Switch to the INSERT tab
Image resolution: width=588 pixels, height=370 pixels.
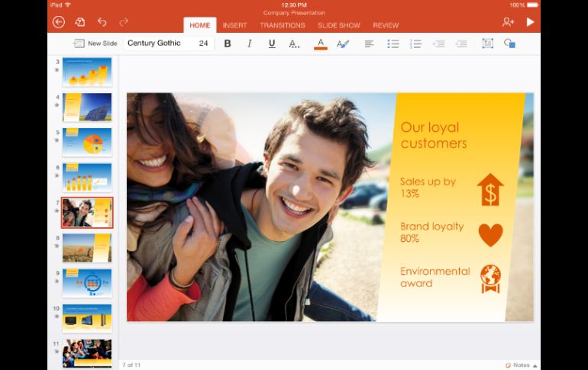[x=234, y=25]
